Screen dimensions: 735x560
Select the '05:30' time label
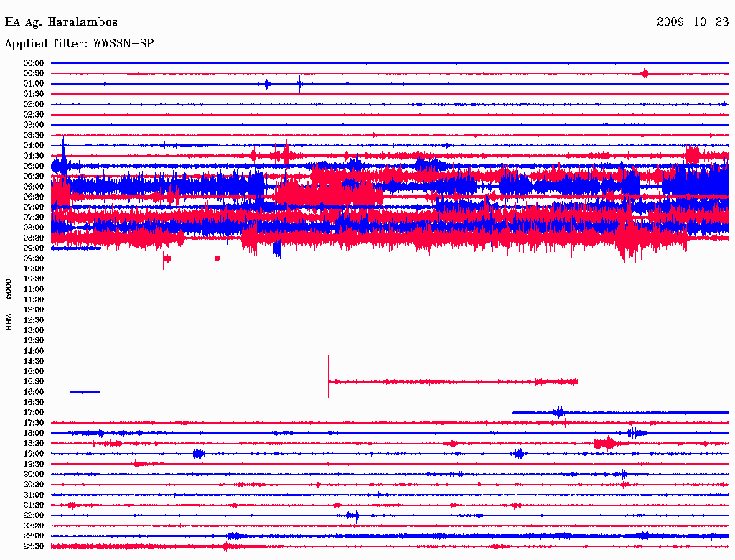point(34,176)
